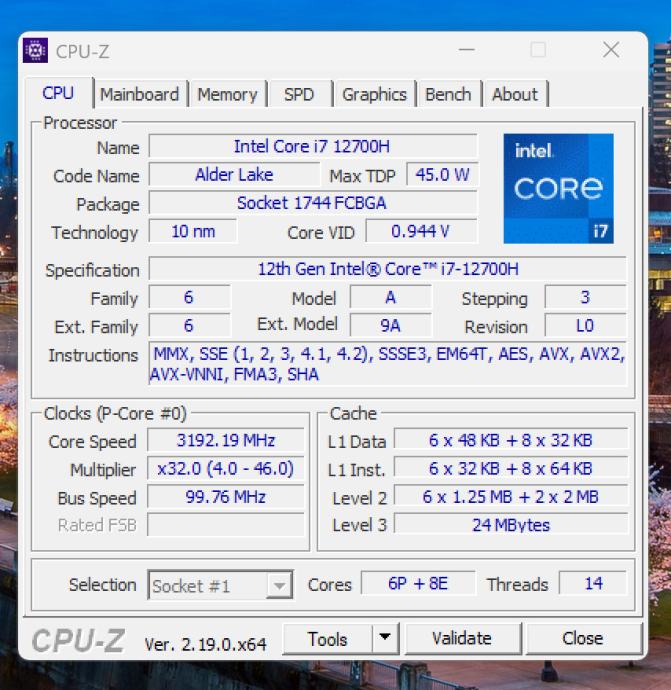Click the Tools button

click(327, 639)
